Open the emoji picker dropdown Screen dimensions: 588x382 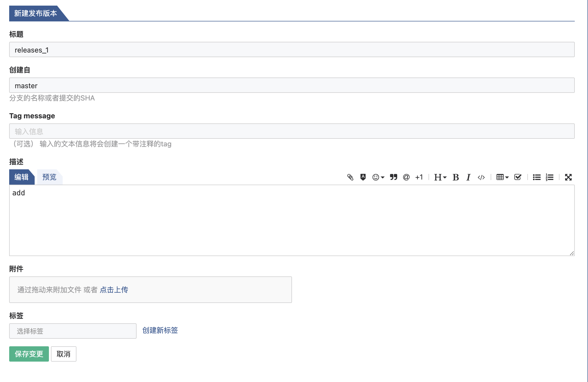(x=378, y=177)
